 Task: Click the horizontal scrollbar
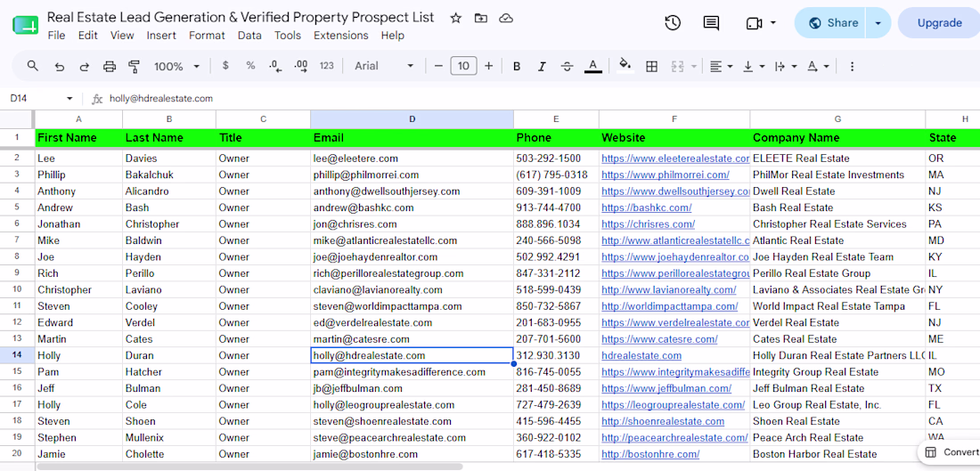(249, 466)
